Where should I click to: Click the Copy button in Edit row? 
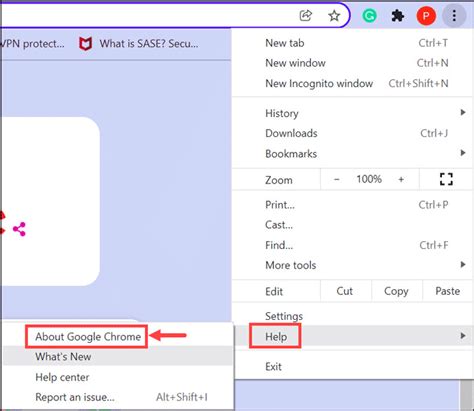396,291
